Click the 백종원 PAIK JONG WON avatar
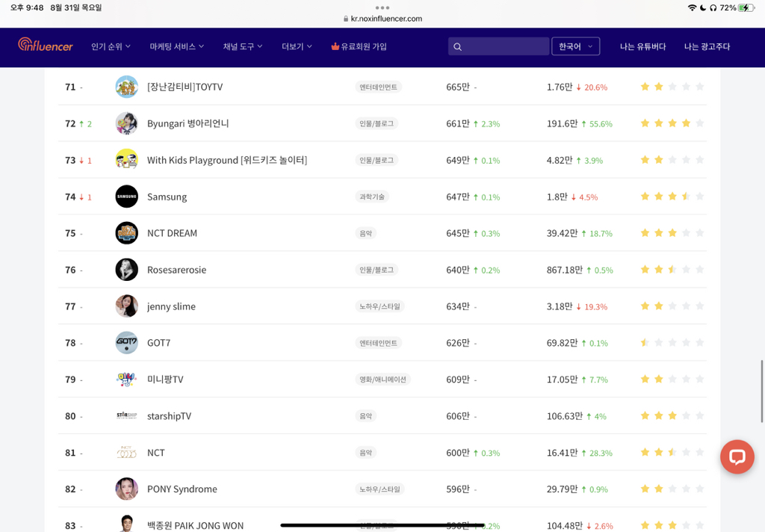The width and height of the screenshot is (765, 532). 127,523
